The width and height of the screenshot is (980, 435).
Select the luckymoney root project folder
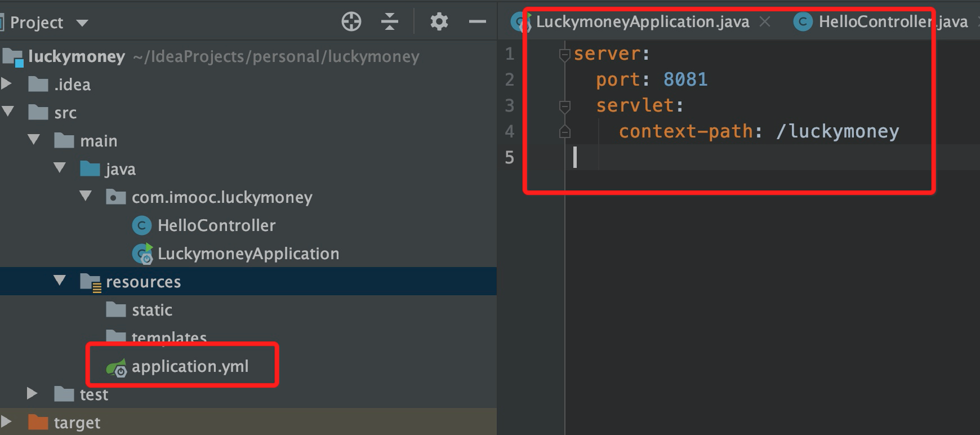click(77, 56)
